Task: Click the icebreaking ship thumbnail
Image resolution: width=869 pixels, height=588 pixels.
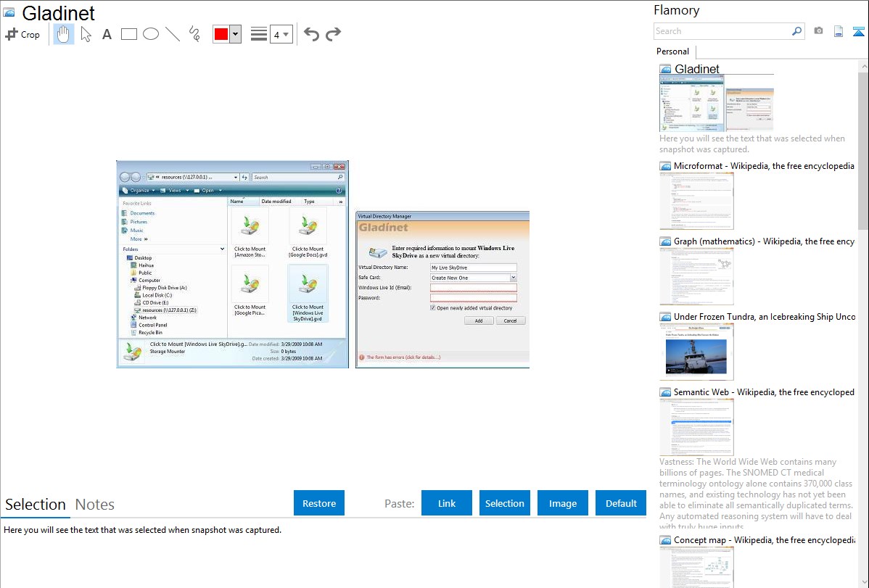Action: 696,352
